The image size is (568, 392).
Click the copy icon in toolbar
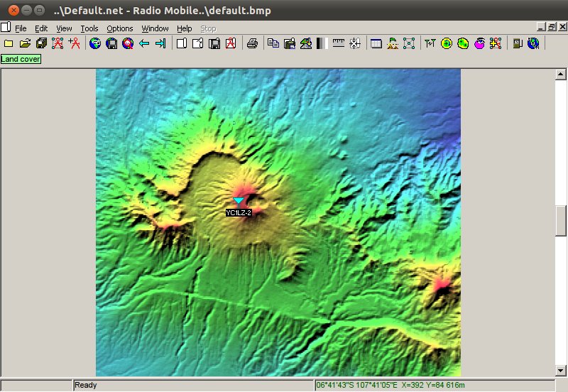point(273,44)
